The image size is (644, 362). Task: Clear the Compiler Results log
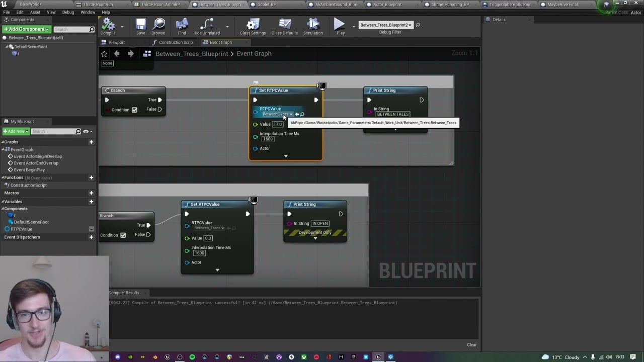[472, 345]
